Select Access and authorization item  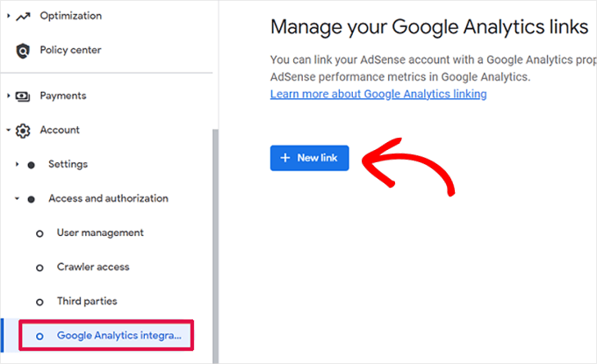tap(108, 198)
